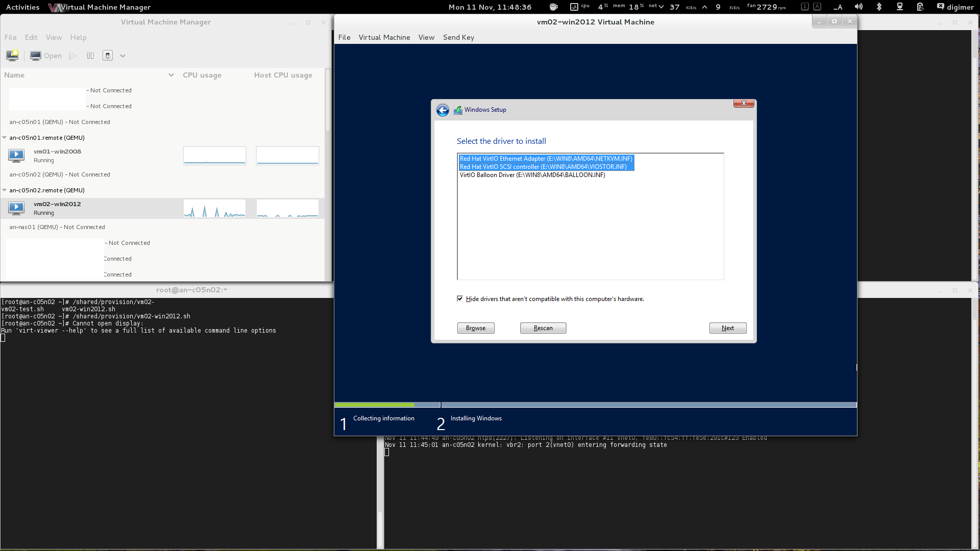Open Edit menu in Virtual Machine Manager
Screen dimensions: 980x551
pos(31,37)
